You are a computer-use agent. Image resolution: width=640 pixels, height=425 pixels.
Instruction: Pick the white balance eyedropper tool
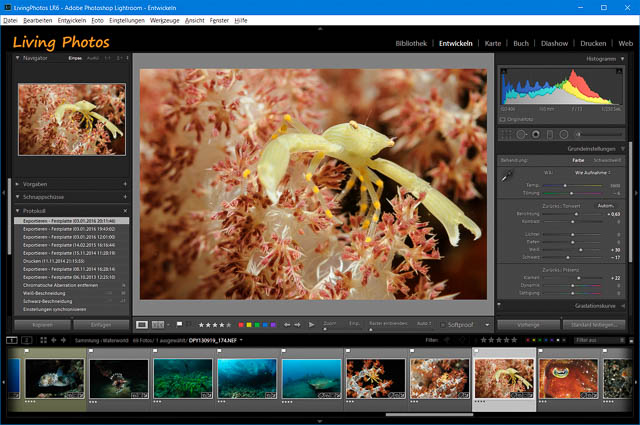[x=507, y=176]
